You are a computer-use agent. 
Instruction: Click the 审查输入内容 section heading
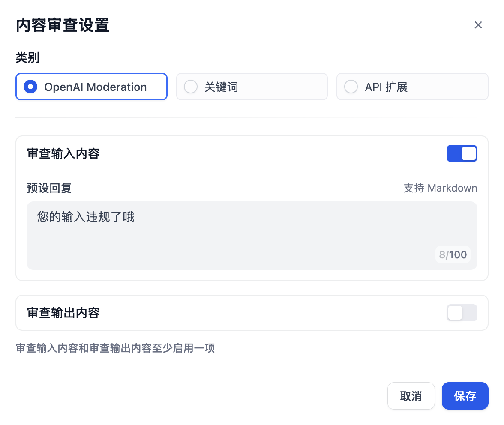pyautogui.click(x=63, y=153)
